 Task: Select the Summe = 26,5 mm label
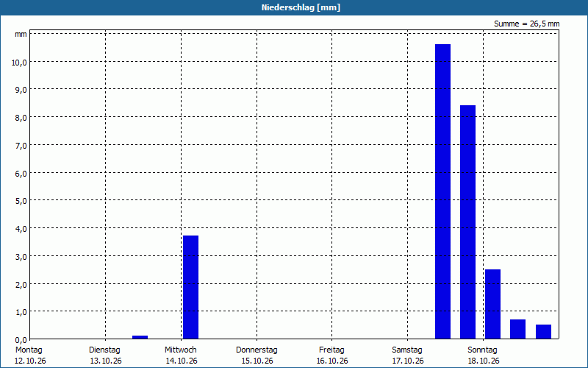click(526, 24)
